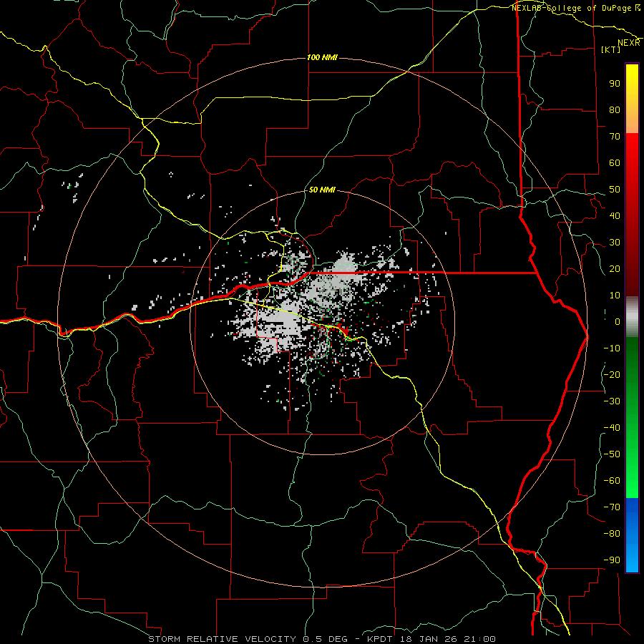644x644 pixels.
Task: Click the "KPDT" station identifier in caption
Action: 379,639
